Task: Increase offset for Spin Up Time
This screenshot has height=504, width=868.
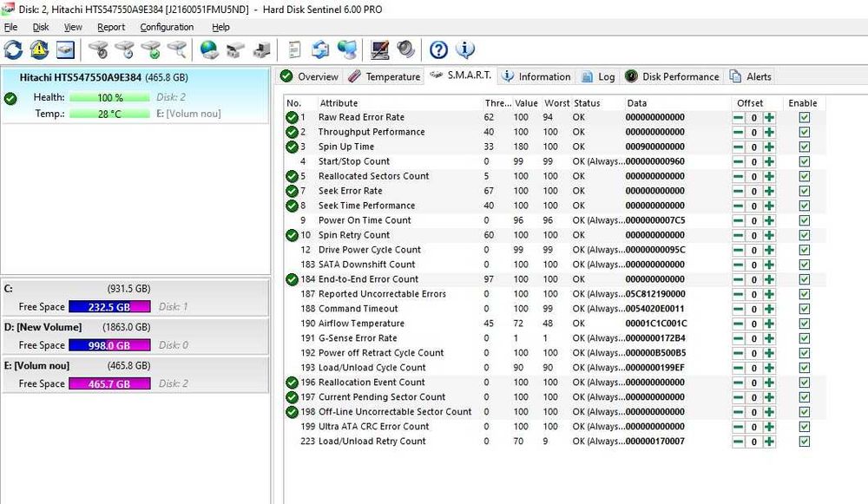Action: click(x=769, y=147)
